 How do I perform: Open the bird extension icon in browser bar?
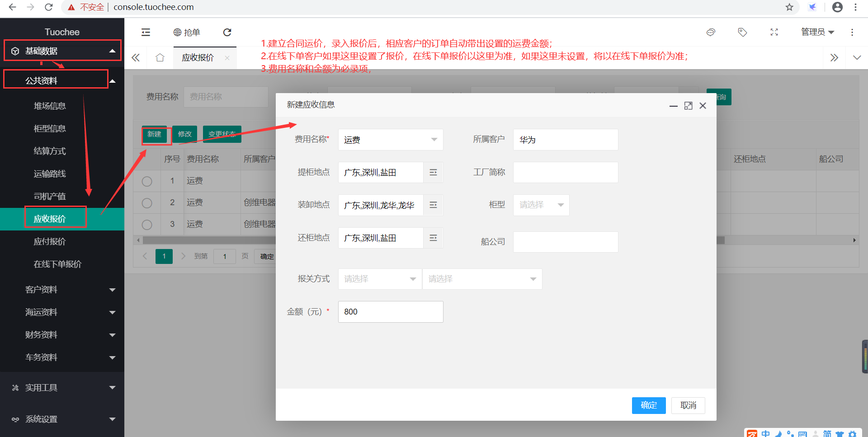coord(812,7)
